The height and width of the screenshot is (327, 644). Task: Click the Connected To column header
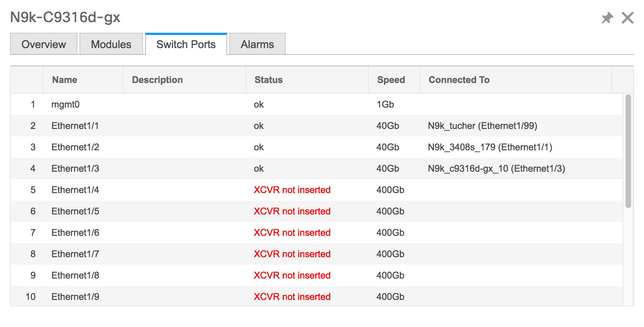tap(459, 80)
